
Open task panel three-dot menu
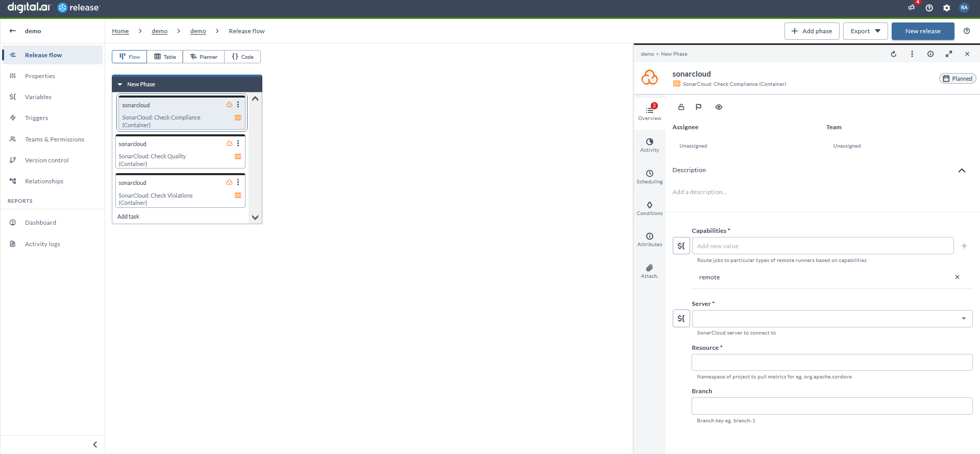tap(912, 54)
